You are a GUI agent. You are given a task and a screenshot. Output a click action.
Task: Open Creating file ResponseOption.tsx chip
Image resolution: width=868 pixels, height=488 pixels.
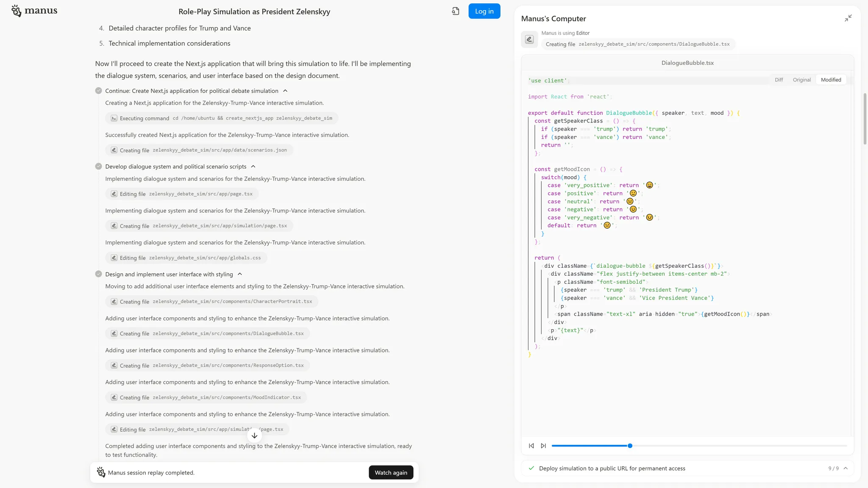[x=208, y=366]
